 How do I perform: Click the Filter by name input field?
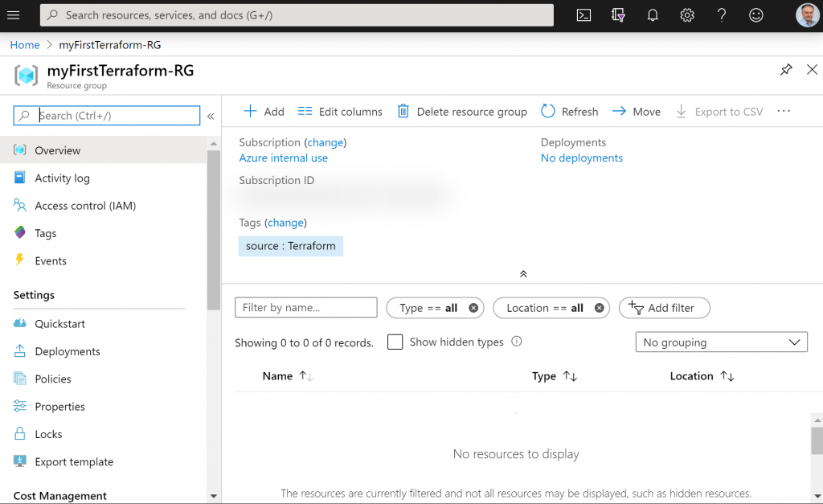click(x=305, y=308)
